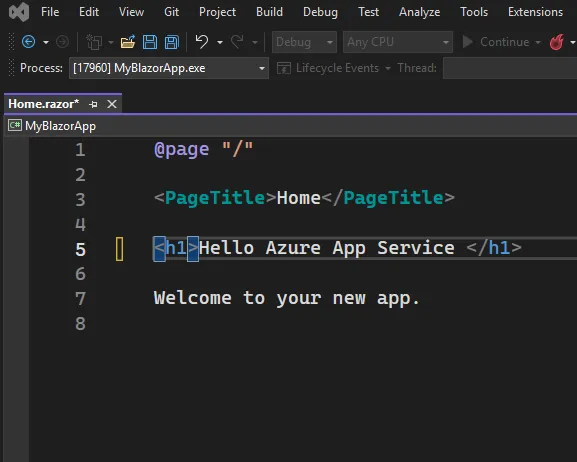The image size is (577, 462).
Task: Open the View menu
Action: pos(131,12)
